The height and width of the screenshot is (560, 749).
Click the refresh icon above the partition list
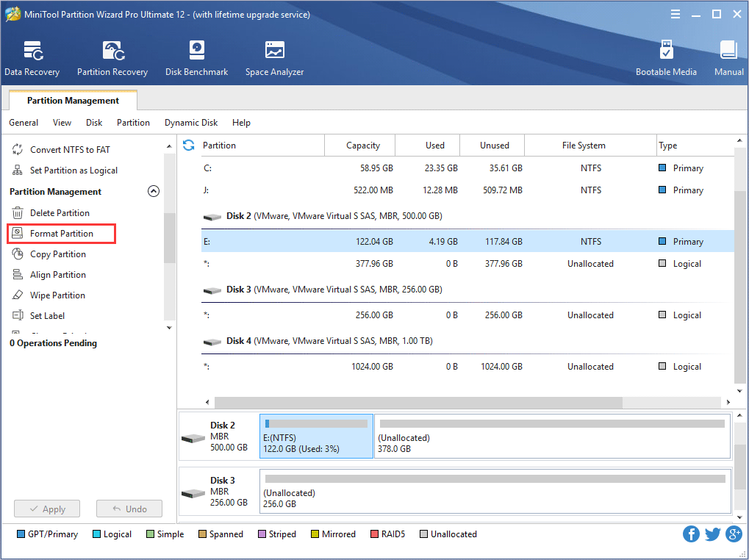point(189,146)
